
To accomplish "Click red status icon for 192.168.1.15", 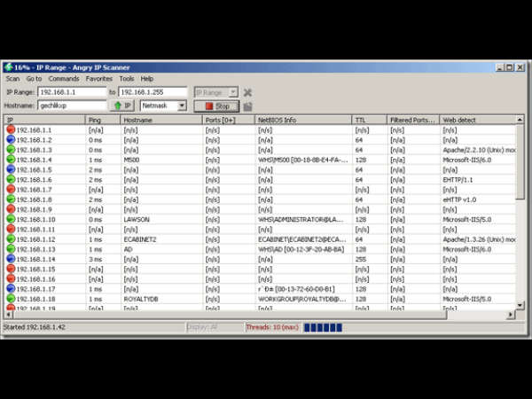I will coord(11,269).
